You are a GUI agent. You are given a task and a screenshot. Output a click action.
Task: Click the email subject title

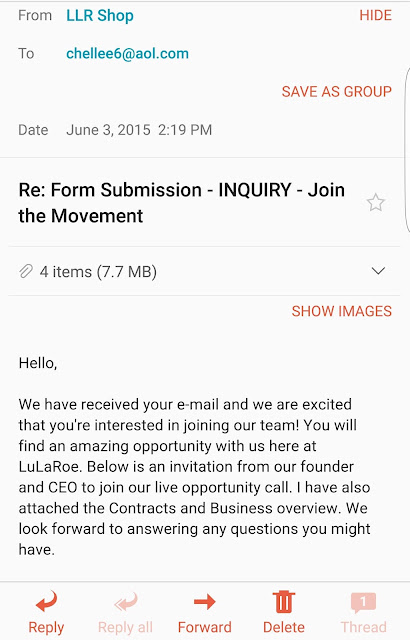coord(182,203)
